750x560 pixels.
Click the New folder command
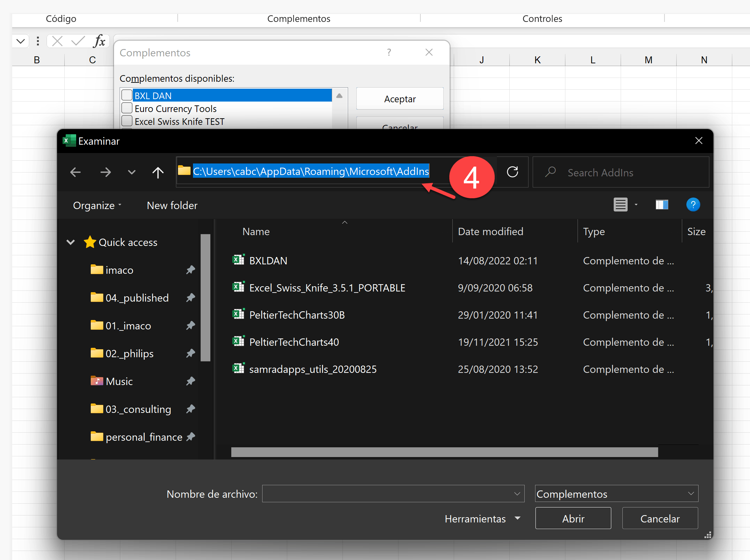[172, 206]
